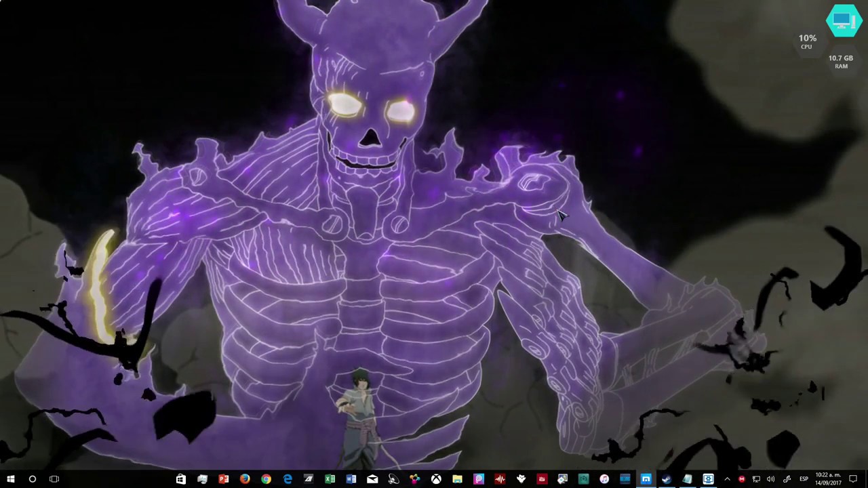Start Microsoft Excel
Image resolution: width=868 pixels, height=488 pixels.
click(330, 480)
